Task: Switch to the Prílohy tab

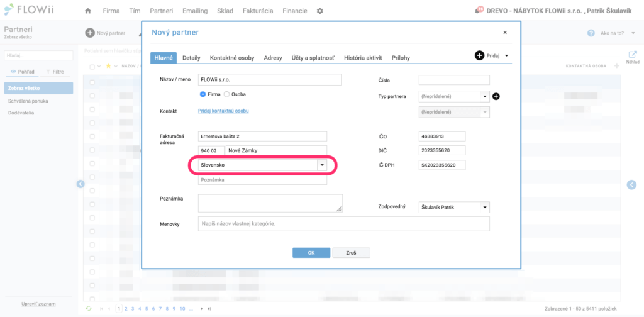Action: 401,58
